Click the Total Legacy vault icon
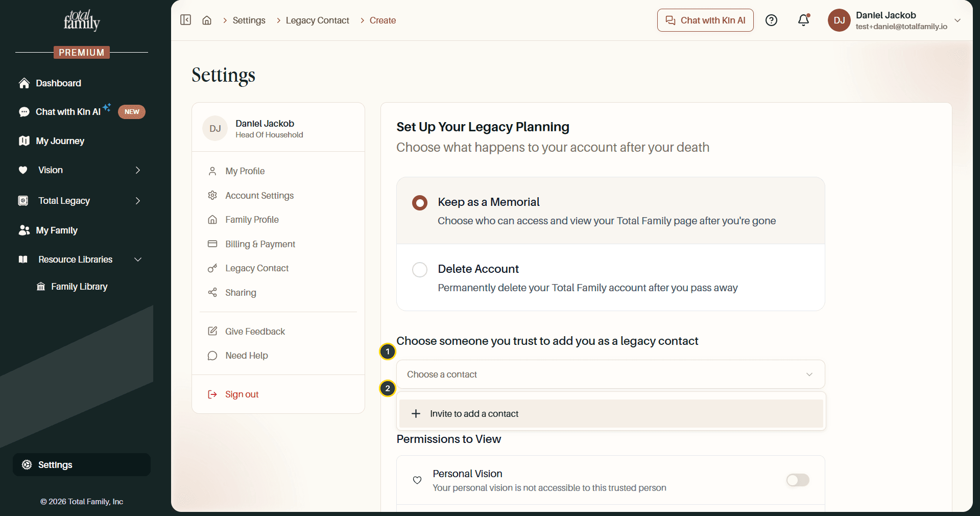This screenshot has width=980, height=516. point(23,201)
